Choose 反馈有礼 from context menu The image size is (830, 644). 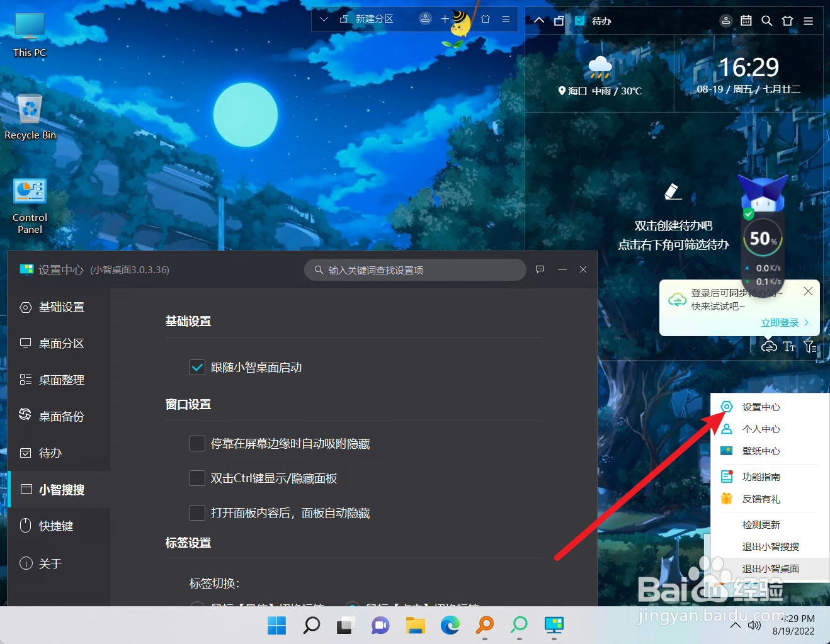pyautogui.click(x=770, y=499)
